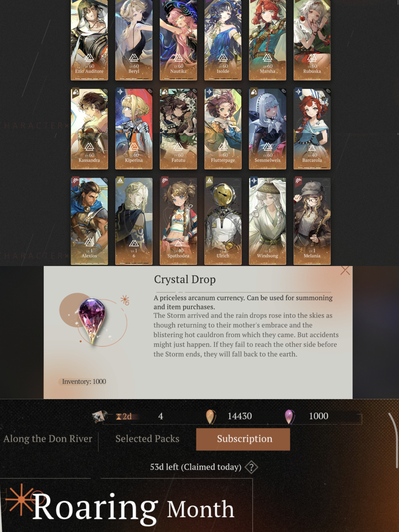Open Along the Don River tab
The height and width of the screenshot is (532, 399).
pos(48,439)
